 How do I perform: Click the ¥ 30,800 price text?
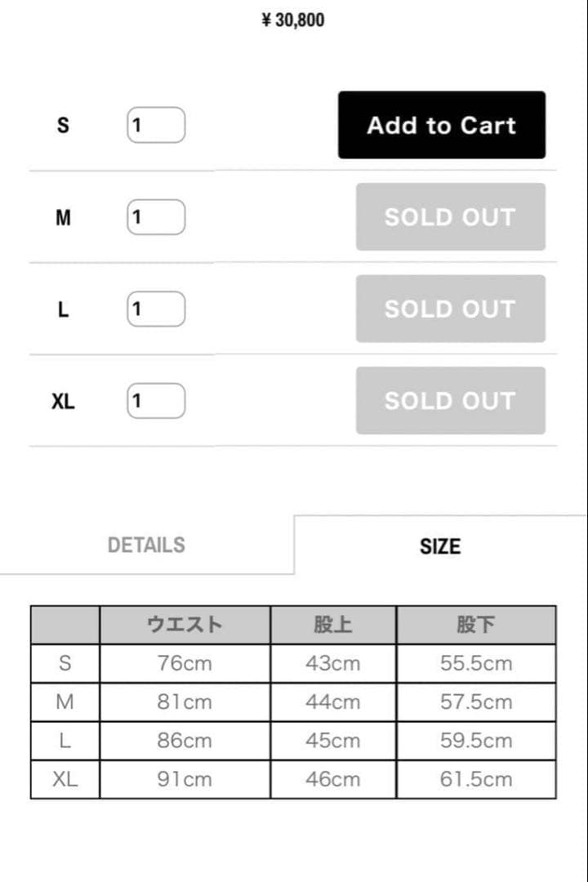click(293, 20)
